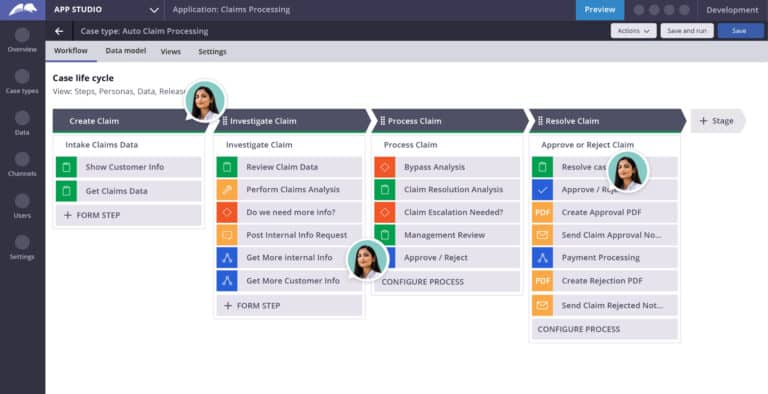The width and height of the screenshot is (768, 394).
Task: Click the Intake Claims Data process label
Action: click(x=101, y=145)
